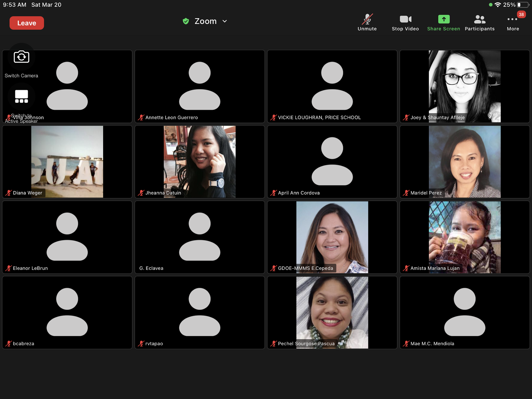Expand the Zoom meeting info chevron
The height and width of the screenshot is (399, 532).
(225, 21)
